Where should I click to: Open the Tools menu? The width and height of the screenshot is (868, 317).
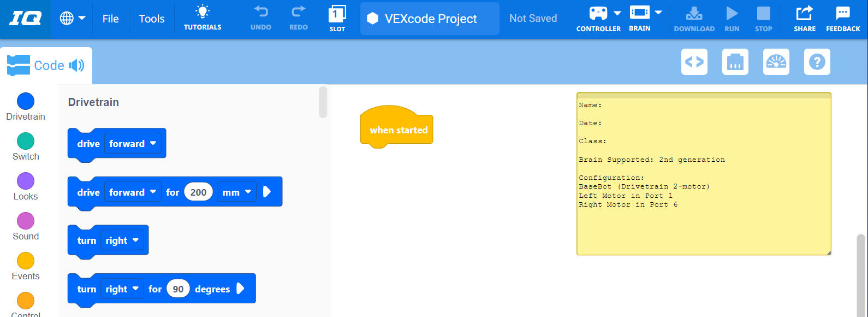coord(152,19)
